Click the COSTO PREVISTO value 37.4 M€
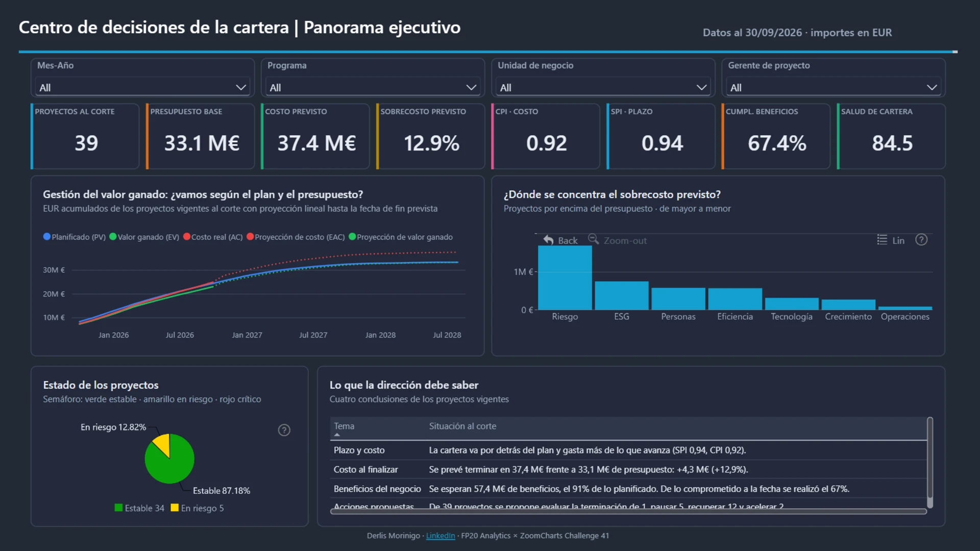The image size is (980, 551). 316,143
